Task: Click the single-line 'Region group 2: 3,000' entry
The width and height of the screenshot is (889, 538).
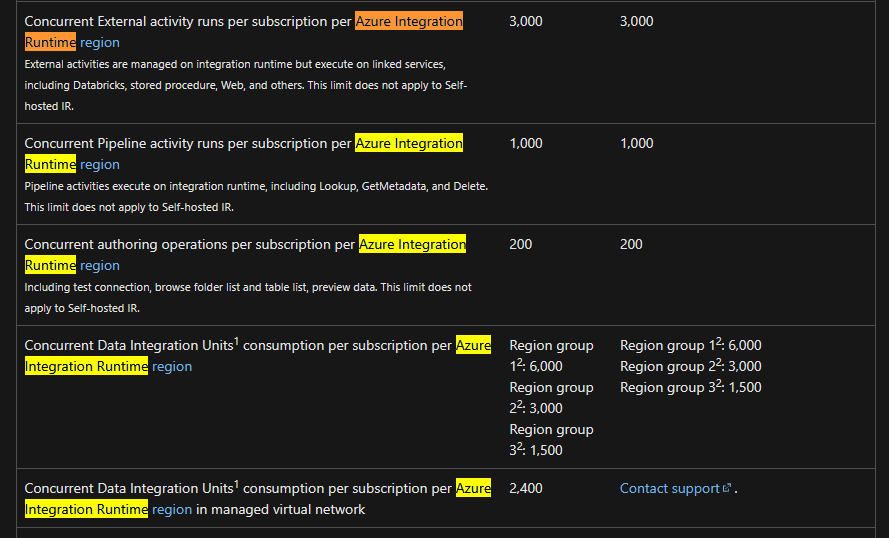Action: [691, 366]
